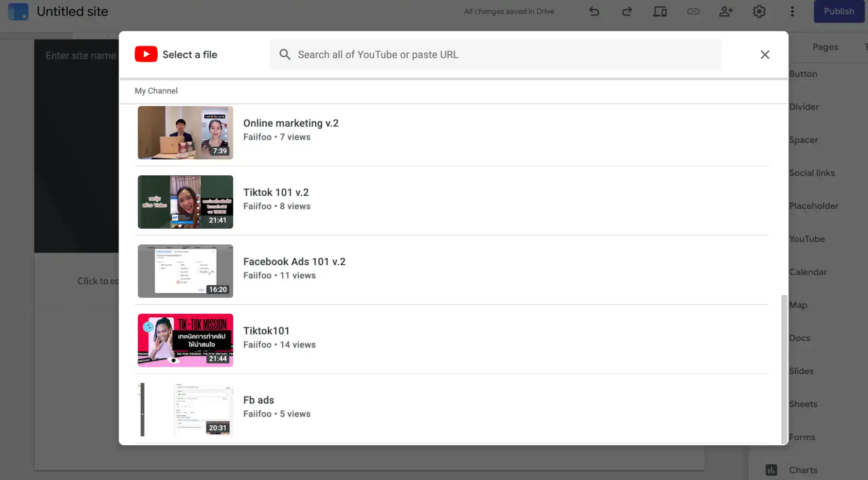Click the dialog vertical scrollbar
868x480 pixels.
pos(784,369)
